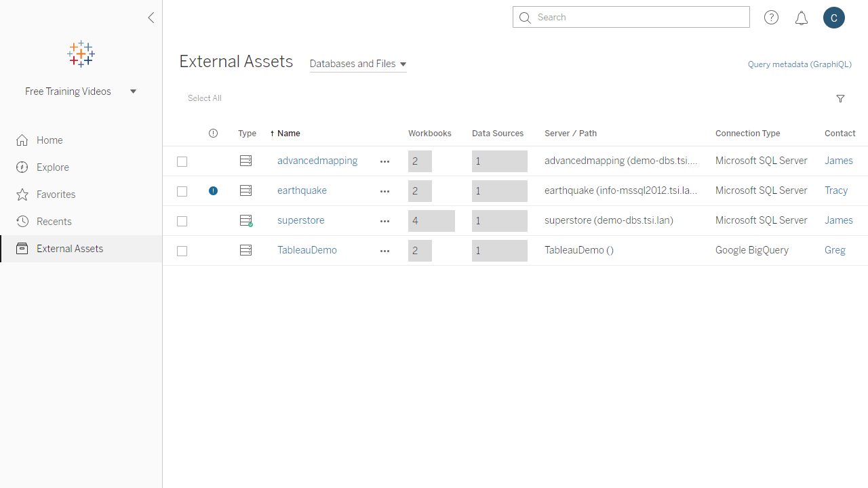Open the notifications bell

coord(802,18)
